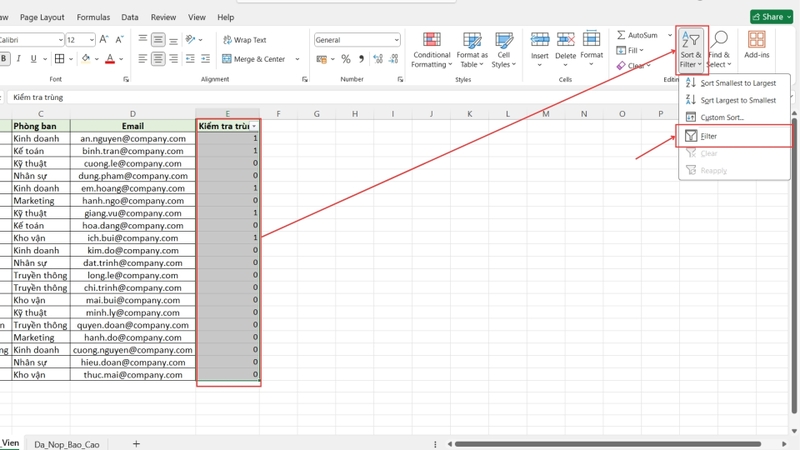Top align the cell contents
The image size is (800, 450).
143,39
